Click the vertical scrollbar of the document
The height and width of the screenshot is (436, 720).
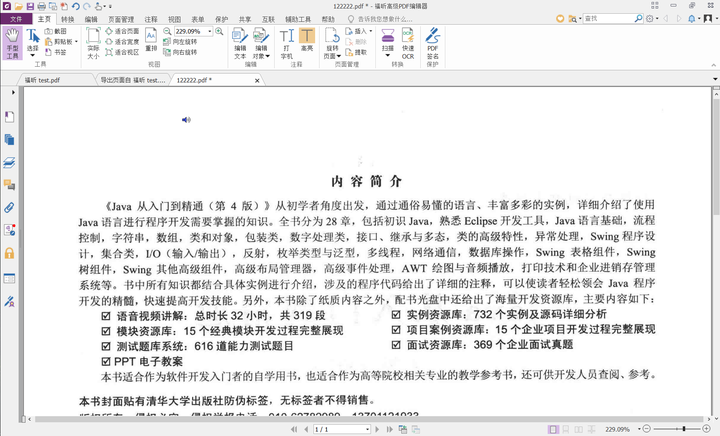click(716, 156)
